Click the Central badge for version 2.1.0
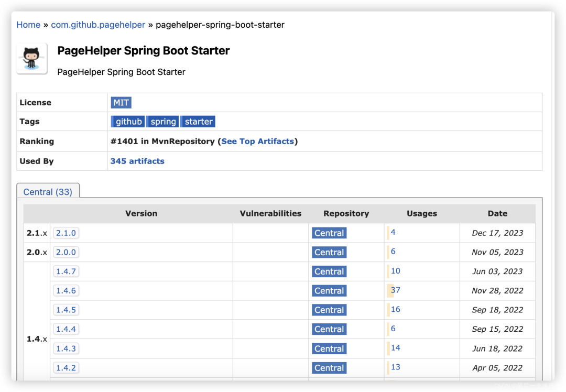Viewport: 566px width, 392px height. coord(329,233)
